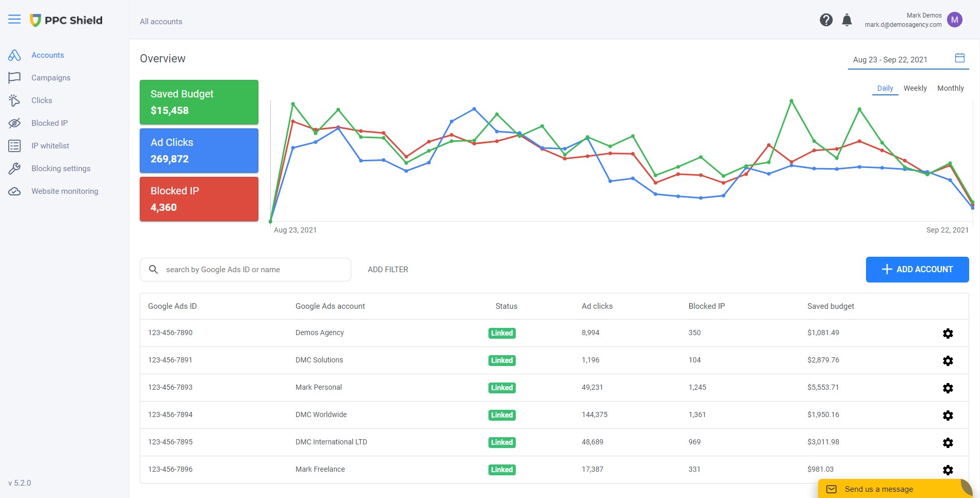
Task: Select the Daily chart tab
Action: (x=885, y=88)
